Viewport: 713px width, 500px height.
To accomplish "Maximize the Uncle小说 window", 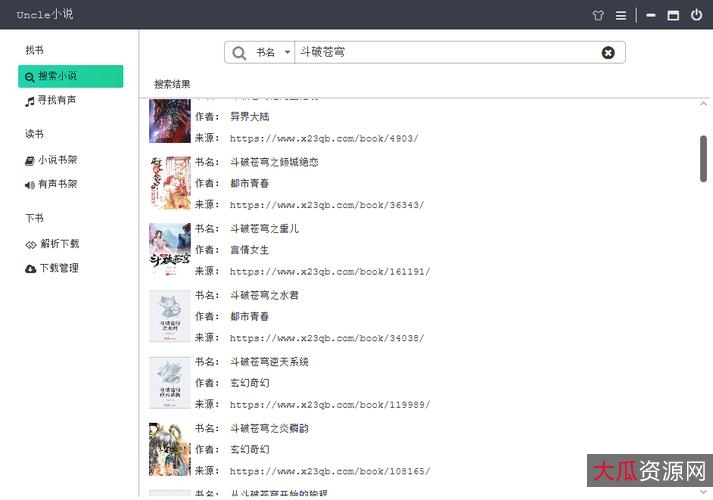I will pos(673,15).
